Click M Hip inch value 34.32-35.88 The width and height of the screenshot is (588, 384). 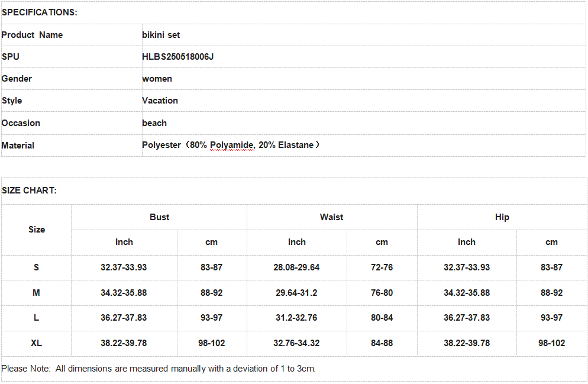coord(467,293)
